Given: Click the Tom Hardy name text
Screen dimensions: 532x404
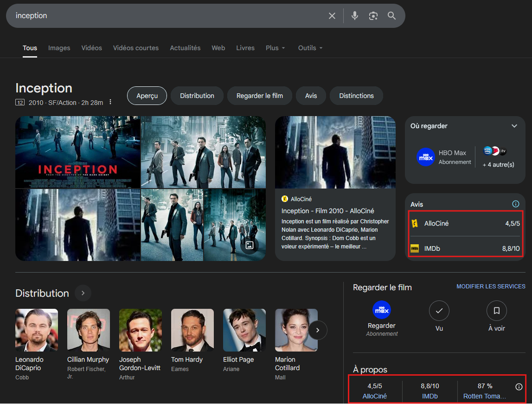Looking at the screenshot, I should tap(186, 359).
